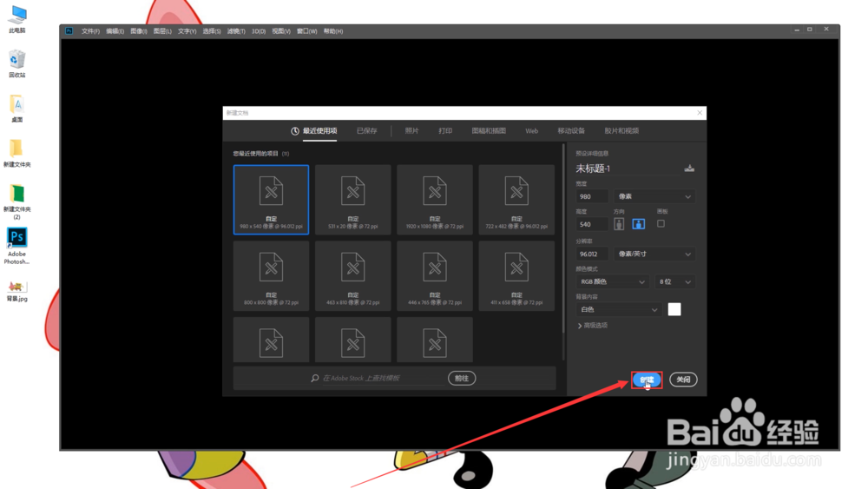
Task: Switch to the 移动设备 tab
Action: click(x=571, y=131)
